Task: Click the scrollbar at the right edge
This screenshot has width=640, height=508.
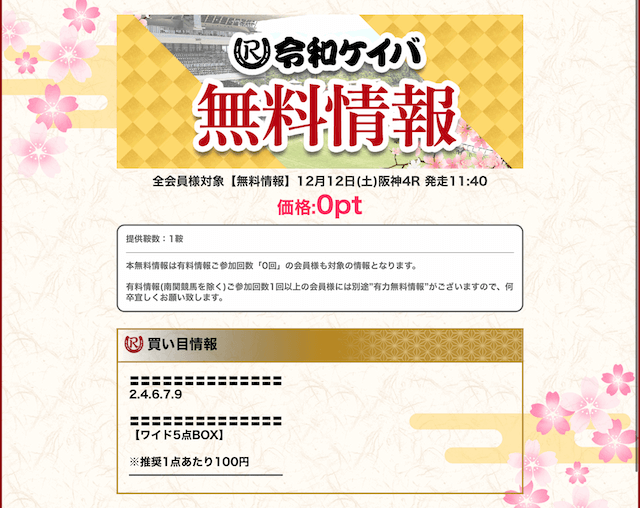Action: tap(638, 254)
